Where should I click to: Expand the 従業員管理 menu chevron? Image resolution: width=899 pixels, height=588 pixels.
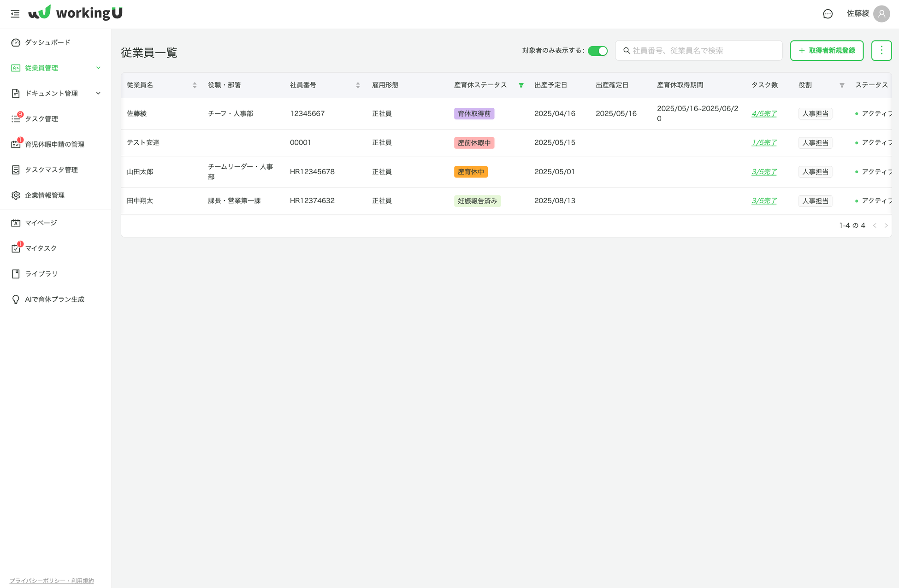click(x=98, y=68)
